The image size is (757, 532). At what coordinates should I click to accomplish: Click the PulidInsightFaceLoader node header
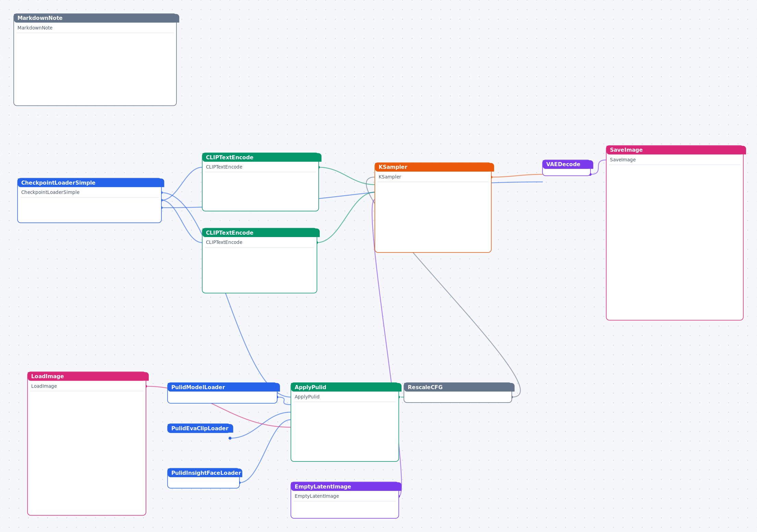(x=205, y=473)
